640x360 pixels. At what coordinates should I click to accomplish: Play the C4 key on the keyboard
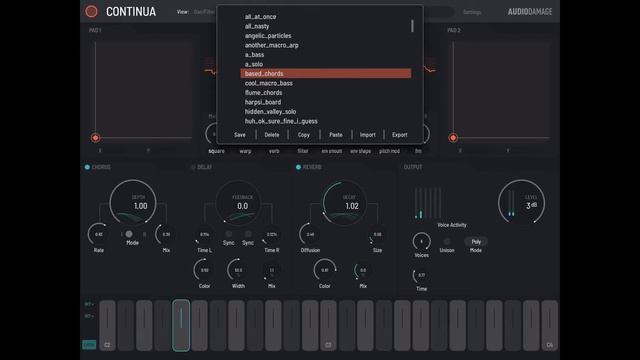[x=549, y=325]
